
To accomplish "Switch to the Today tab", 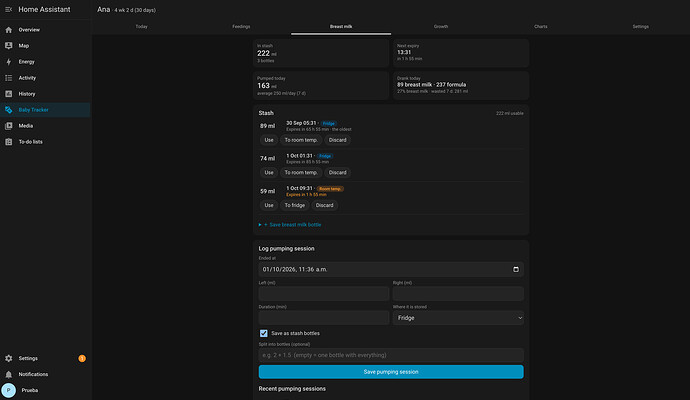I will tap(141, 26).
